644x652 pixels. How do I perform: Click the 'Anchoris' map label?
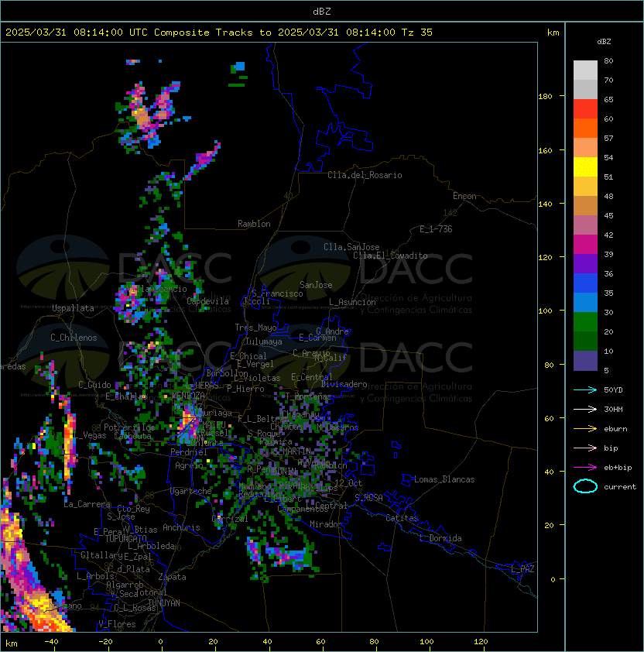(x=181, y=527)
